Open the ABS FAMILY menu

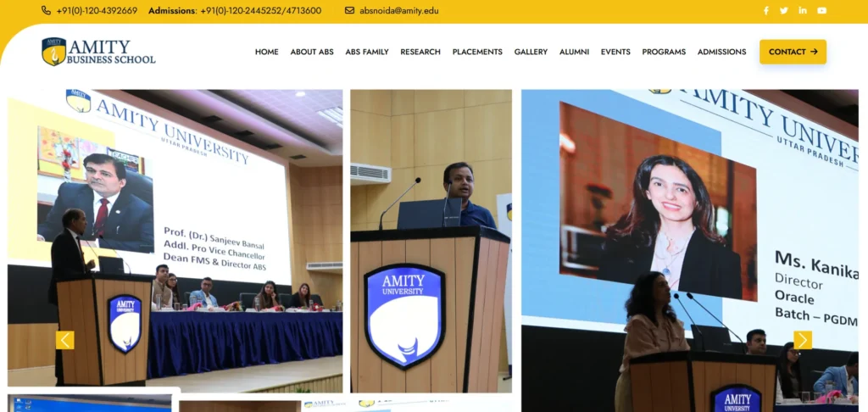367,52
